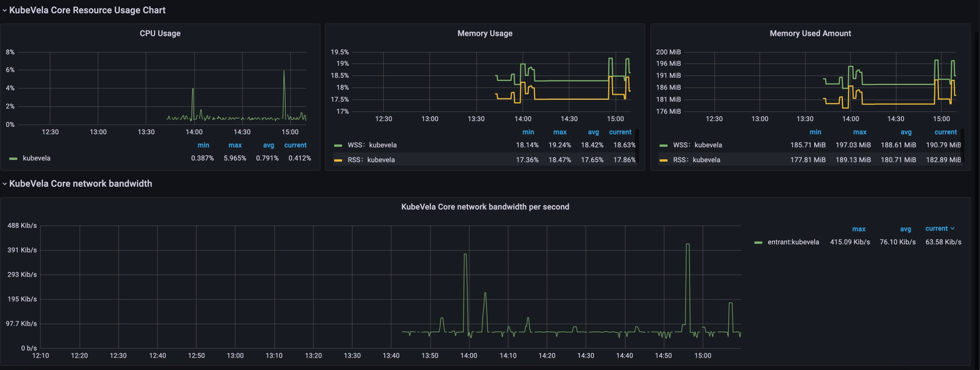
Task: Click the entrant:kubevela green color swatch
Action: click(x=758, y=243)
